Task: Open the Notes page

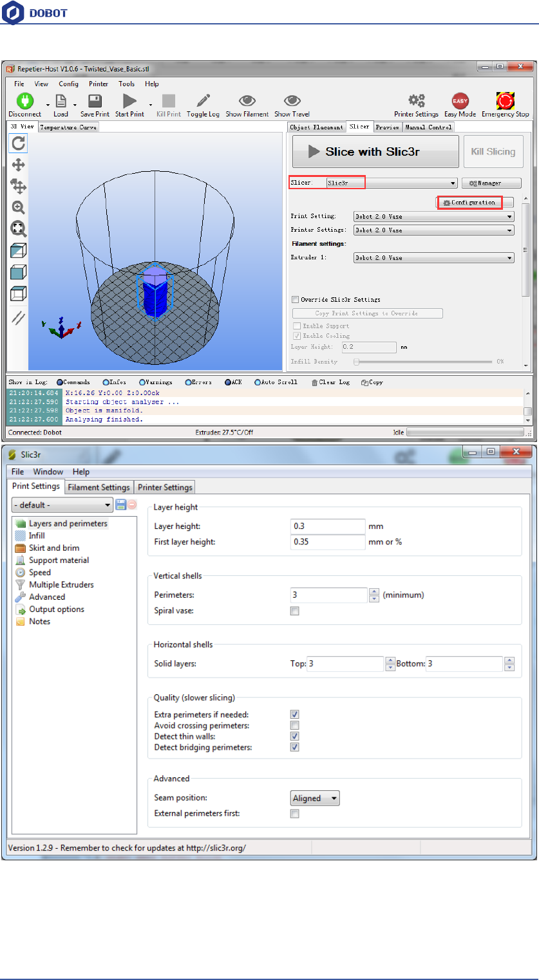Action: [39, 621]
